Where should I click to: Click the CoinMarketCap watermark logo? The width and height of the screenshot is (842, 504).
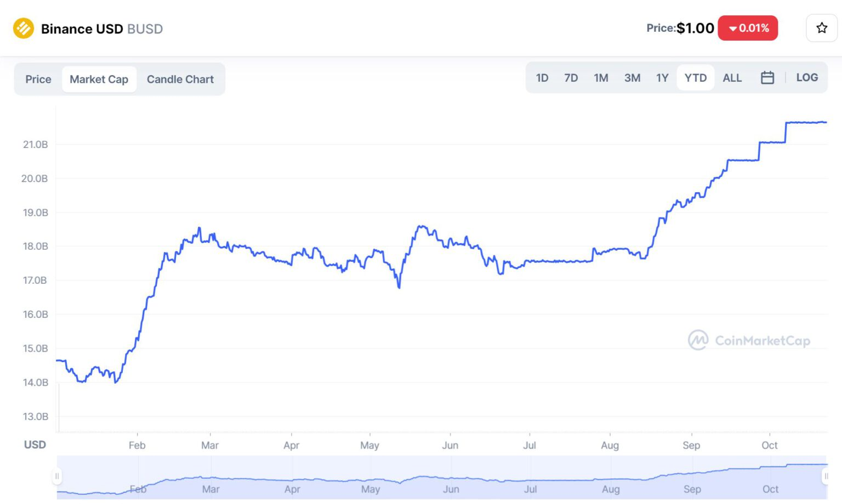pos(749,340)
